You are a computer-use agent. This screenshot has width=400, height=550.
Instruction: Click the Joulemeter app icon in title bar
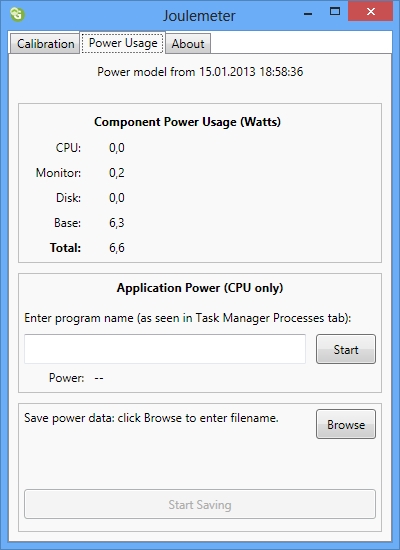click(17, 15)
